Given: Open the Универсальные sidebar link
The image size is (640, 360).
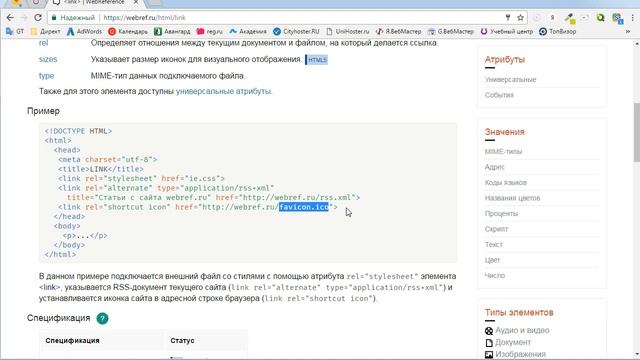Looking at the screenshot, I should coord(510,80).
